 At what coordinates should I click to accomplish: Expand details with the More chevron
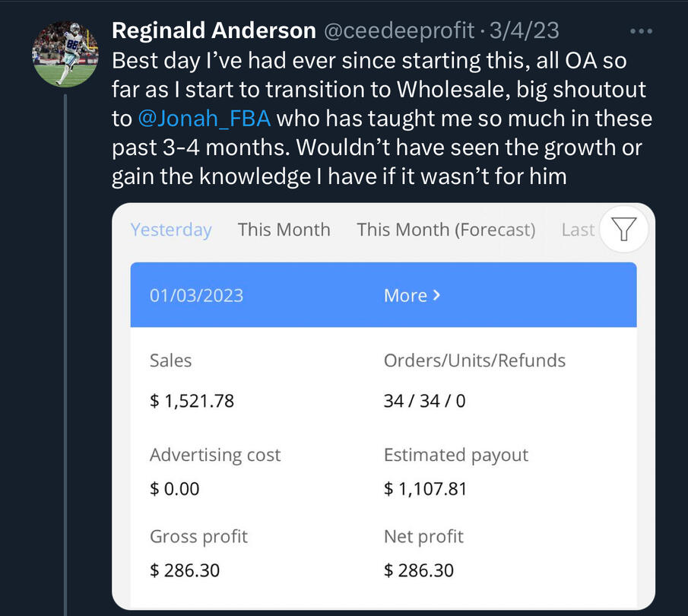[x=412, y=295]
